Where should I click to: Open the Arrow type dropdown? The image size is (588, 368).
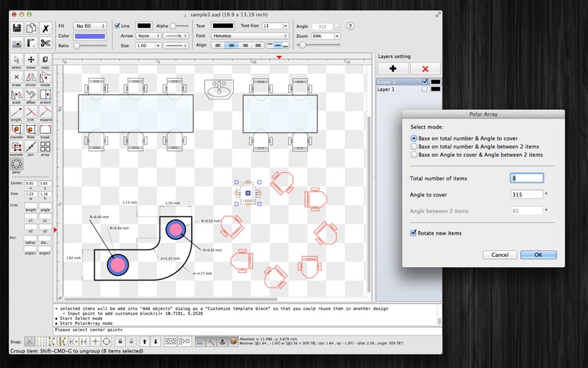point(148,35)
